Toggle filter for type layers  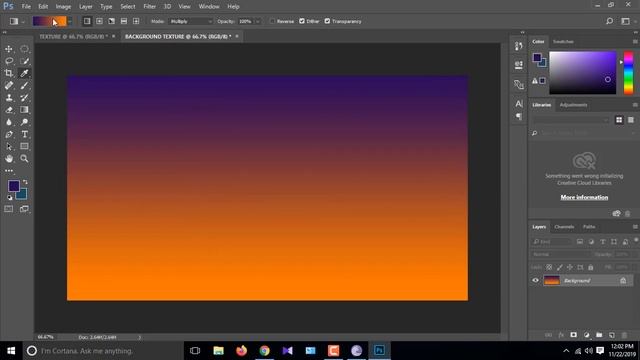click(602, 242)
